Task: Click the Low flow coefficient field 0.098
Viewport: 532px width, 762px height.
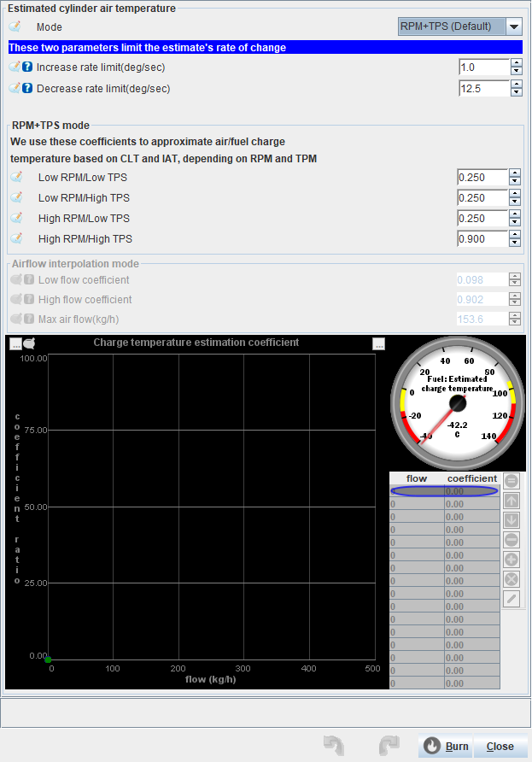Action: (482, 280)
